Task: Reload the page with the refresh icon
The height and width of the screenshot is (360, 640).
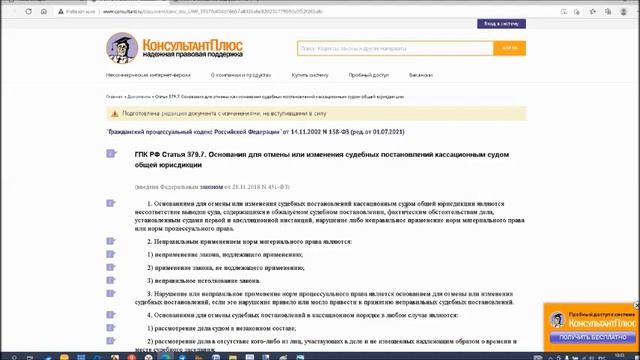Action: click(29, 11)
